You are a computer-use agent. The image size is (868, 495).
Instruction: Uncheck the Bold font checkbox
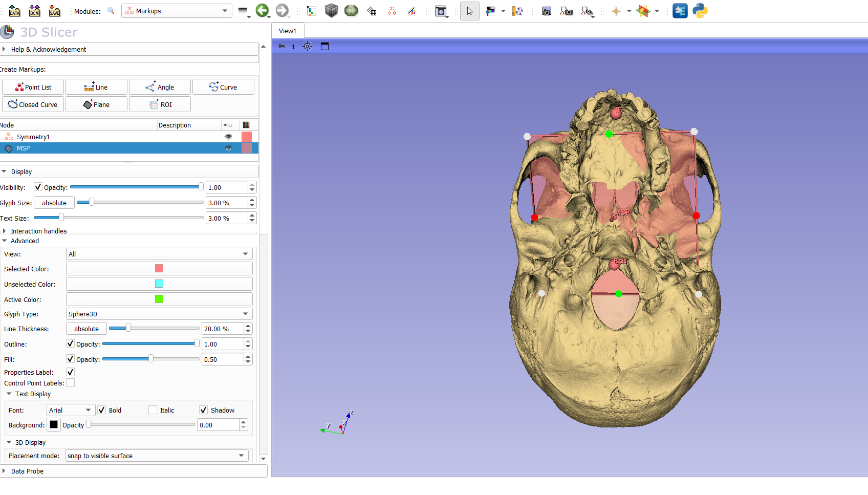click(x=102, y=410)
